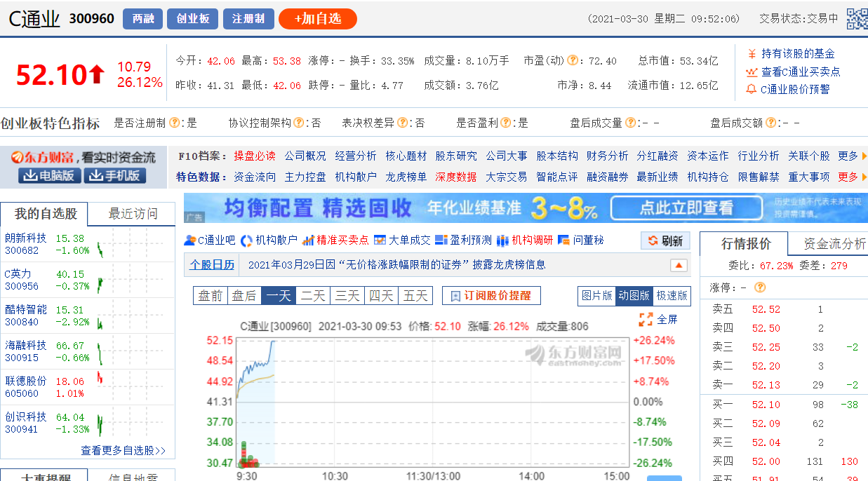Click the 是否盈利 help question mark icon
This screenshot has width=868, height=481.
coord(506,123)
